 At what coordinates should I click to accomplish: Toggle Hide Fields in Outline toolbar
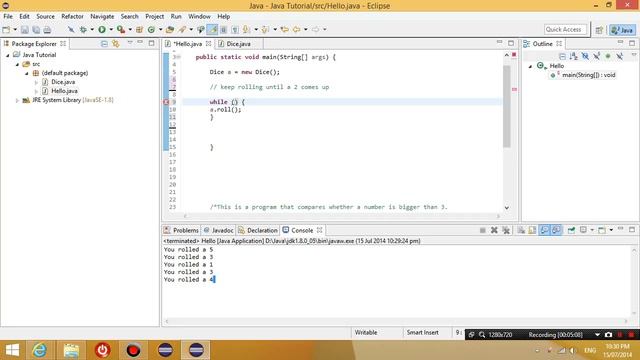[585, 56]
